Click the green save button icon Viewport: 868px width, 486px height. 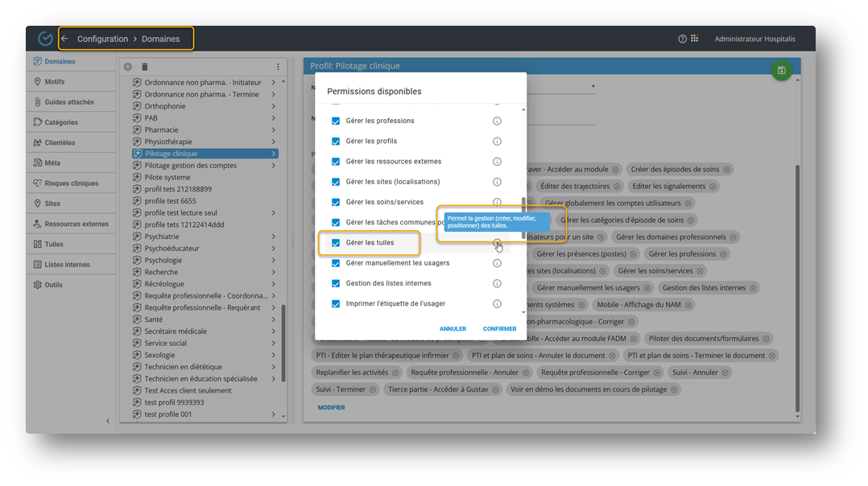780,71
